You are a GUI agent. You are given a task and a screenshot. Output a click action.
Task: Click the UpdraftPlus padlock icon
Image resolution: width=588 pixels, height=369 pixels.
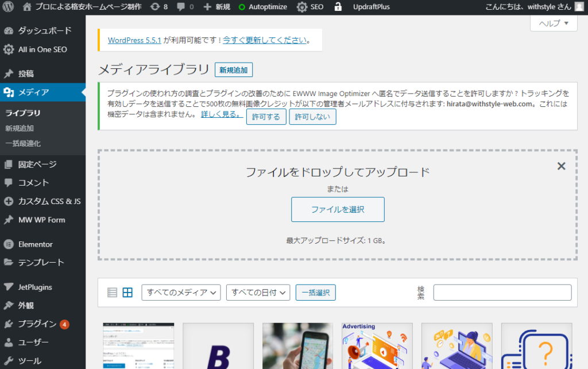[338, 6]
